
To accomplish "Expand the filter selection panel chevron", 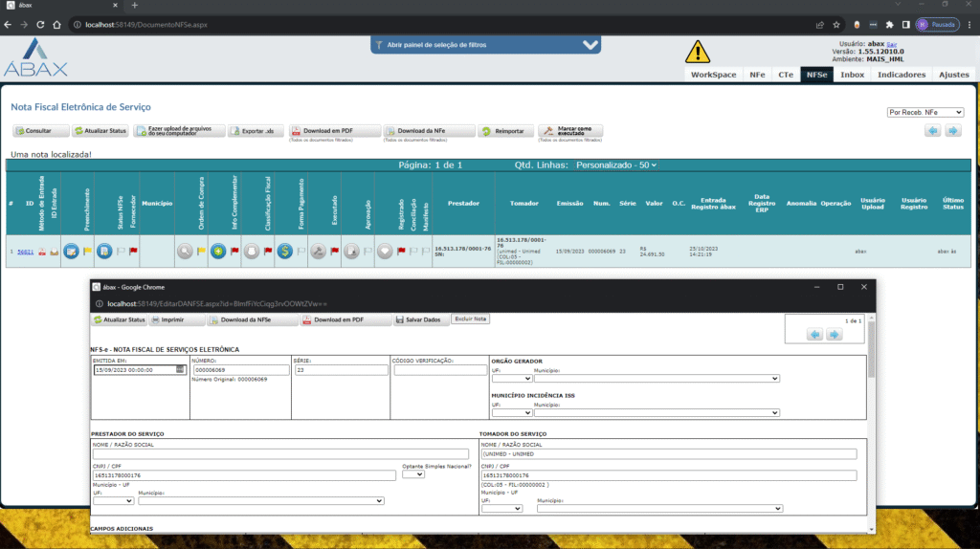I will coord(590,45).
